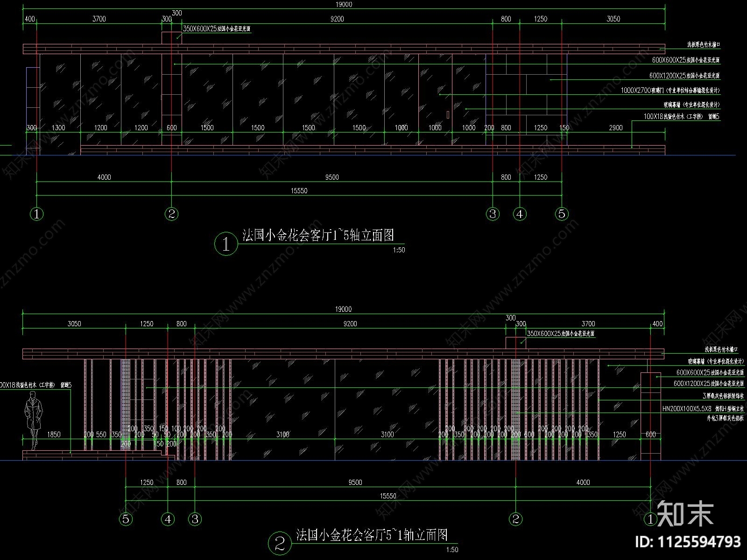Select the 9200 dimension in upper elevation
Screen dimensions: 747x560
click(337, 19)
